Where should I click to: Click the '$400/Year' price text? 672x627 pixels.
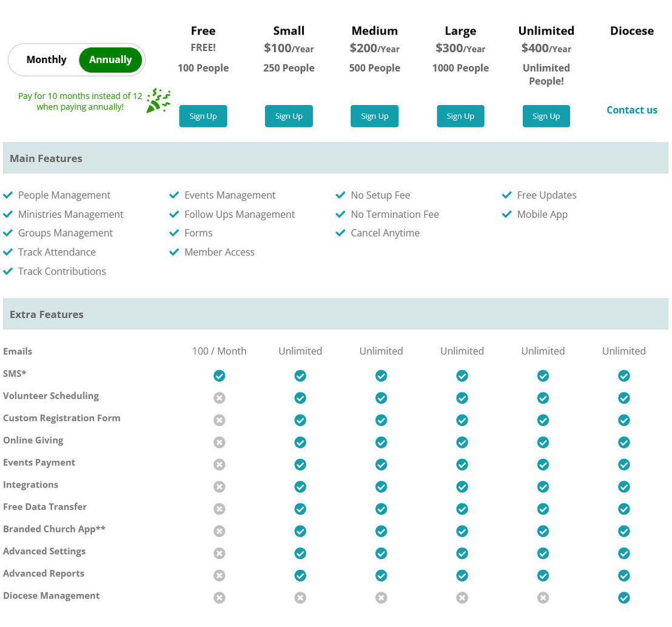click(x=546, y=48)
